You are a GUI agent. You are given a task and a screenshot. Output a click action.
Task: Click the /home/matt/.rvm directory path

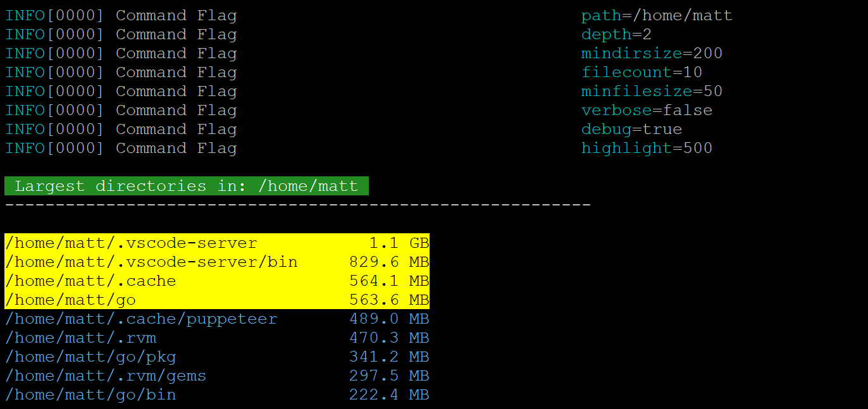80,338
